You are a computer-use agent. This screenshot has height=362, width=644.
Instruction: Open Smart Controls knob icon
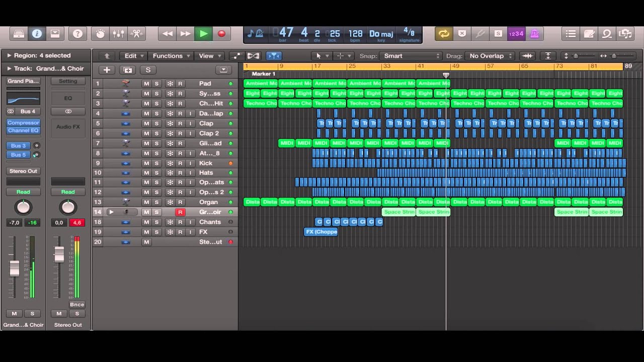100,34
